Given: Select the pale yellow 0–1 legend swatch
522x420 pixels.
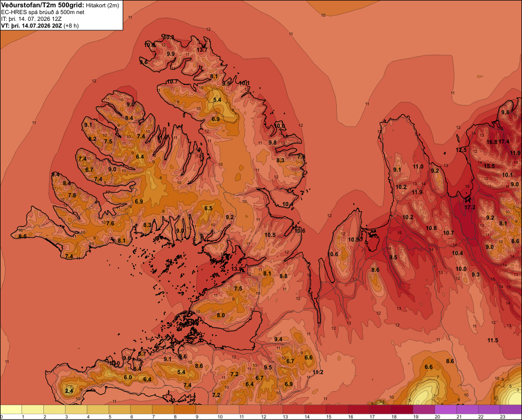Looking at the screenshot, I should click(x=11, y=410).
